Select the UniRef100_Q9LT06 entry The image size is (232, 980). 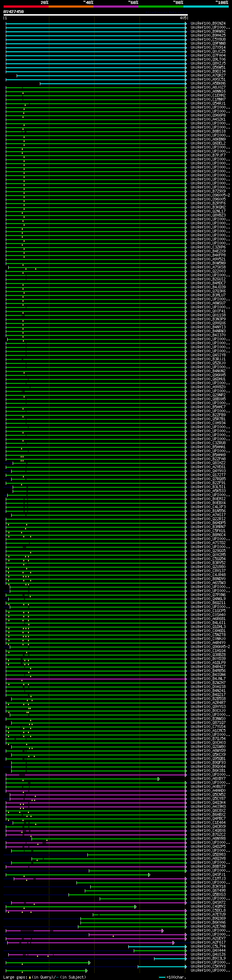(208, 59)
